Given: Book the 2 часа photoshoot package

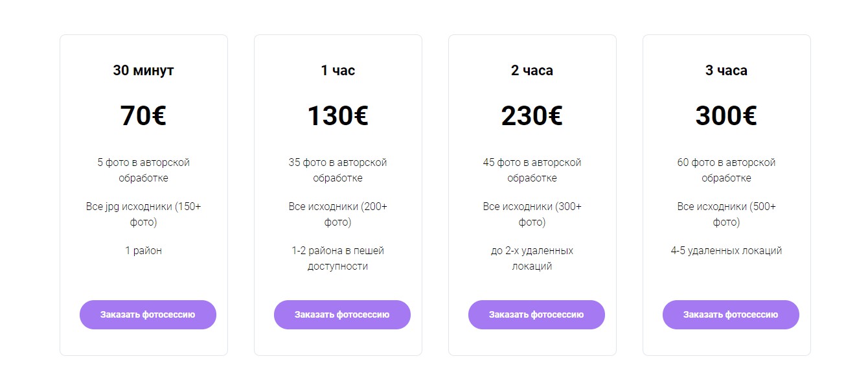Looking at the screenshot, I should 536,314.
